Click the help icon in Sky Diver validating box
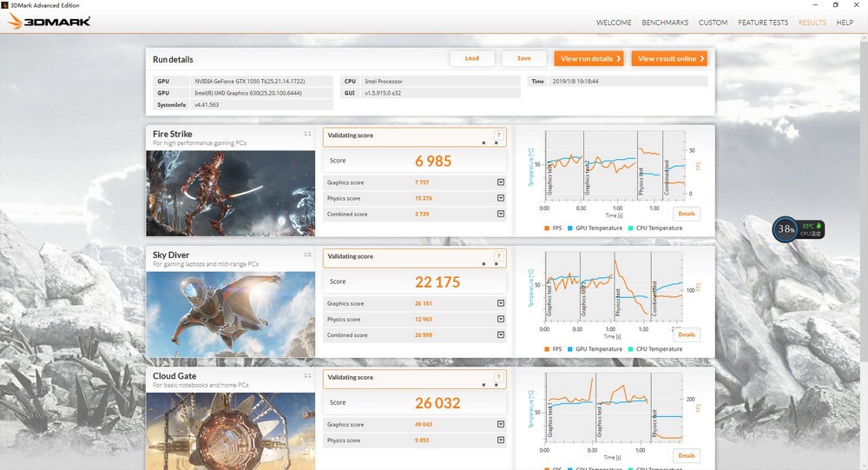Image resolution: width=868 pixels, height=470 pixels. [498, 256]
